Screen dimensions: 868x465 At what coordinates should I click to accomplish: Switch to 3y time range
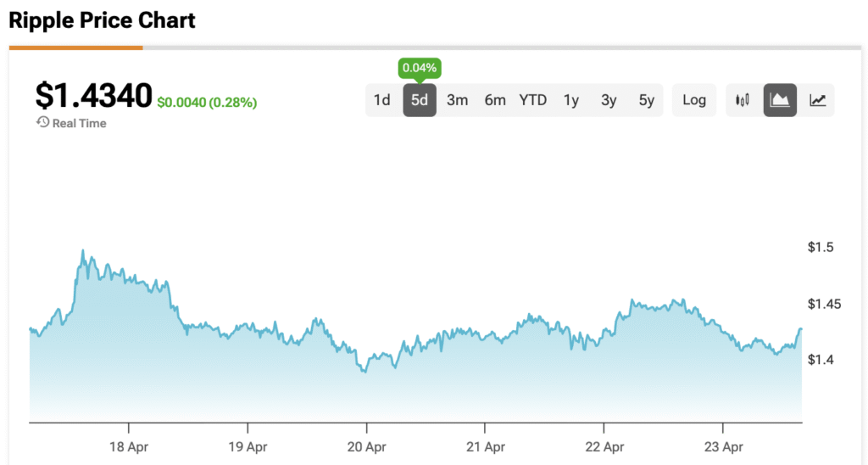pos(609,100)
